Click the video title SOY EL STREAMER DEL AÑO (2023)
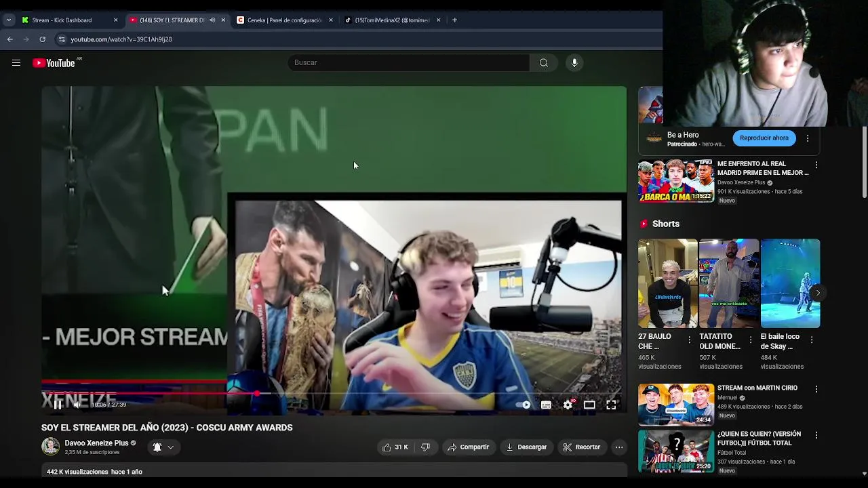This screenshot has width=868, height=488. (x=167, y=428)
